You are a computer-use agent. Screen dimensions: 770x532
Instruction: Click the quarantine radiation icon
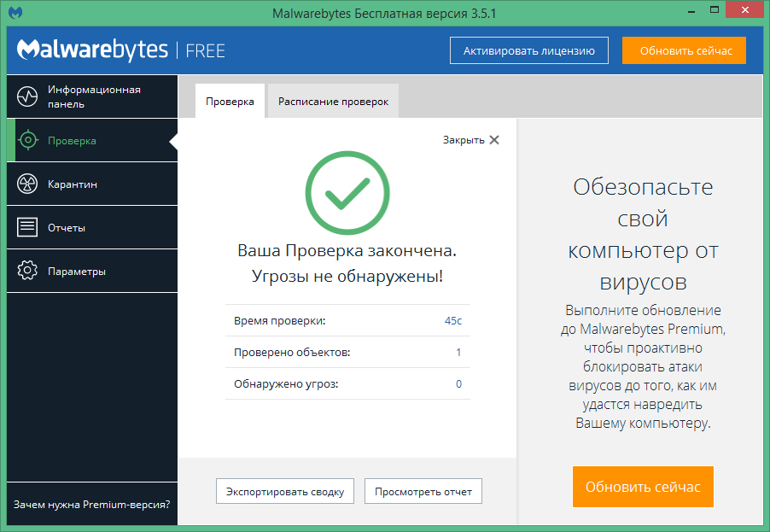(x=27, y=184)
